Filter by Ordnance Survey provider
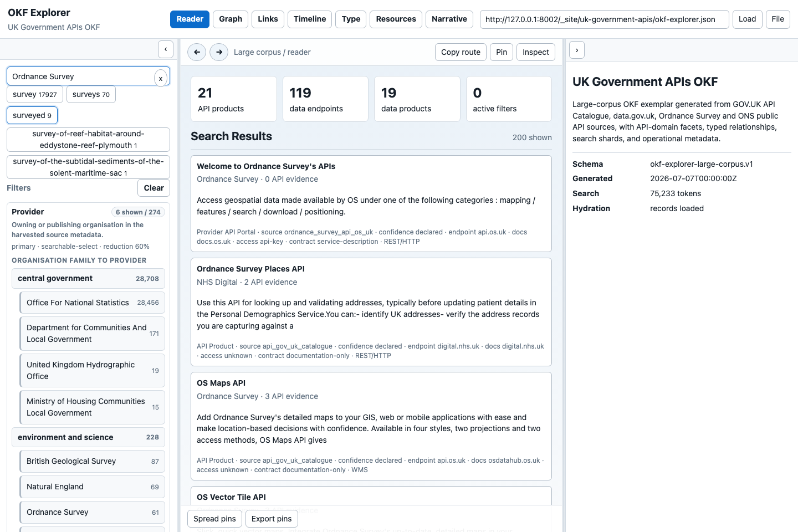 pyautogui.click(x=93, y=512)
